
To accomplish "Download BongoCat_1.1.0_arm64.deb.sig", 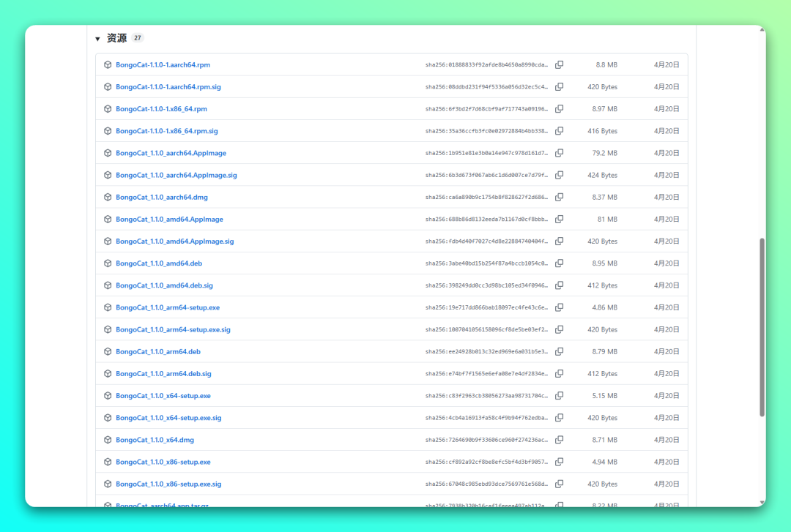I will point(163,374).
